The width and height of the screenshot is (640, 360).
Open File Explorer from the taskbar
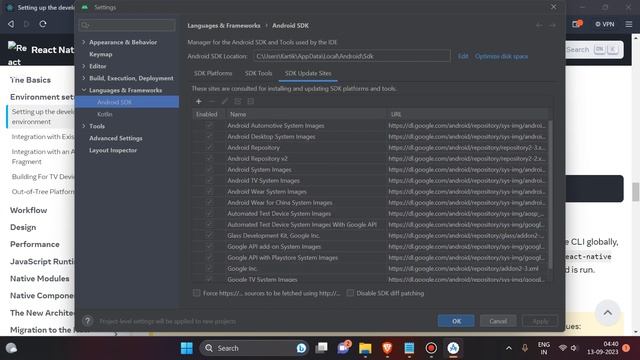(x=365, y=348)
